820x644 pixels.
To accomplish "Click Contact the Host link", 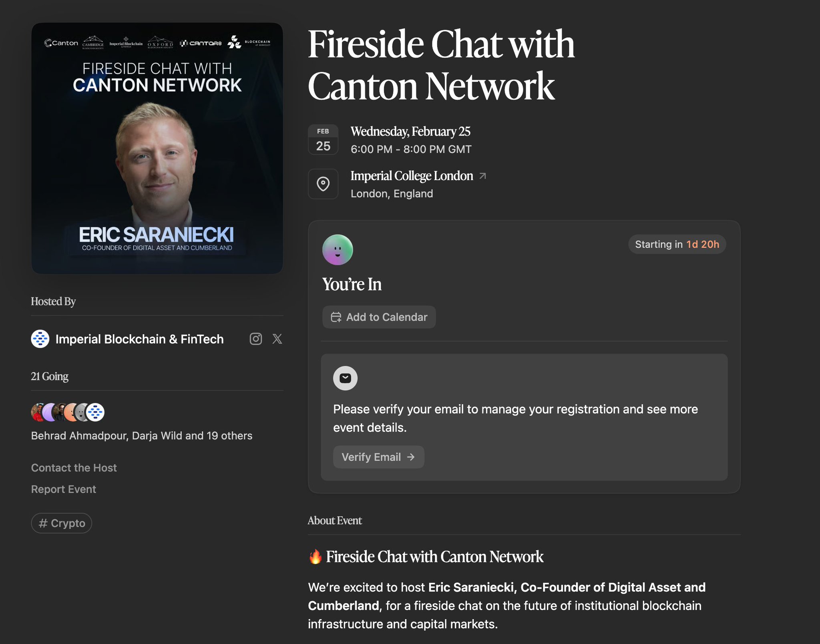I will (x=74, y=467).
